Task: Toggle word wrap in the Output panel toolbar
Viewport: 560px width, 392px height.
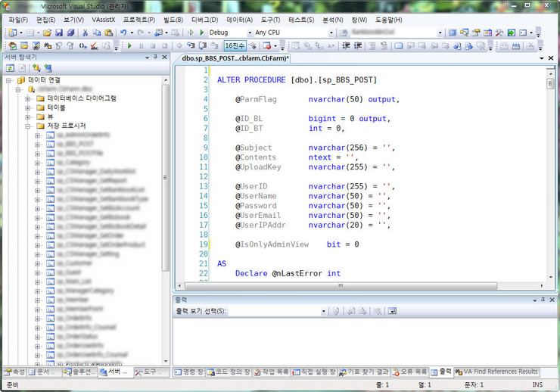Action: 392,311
